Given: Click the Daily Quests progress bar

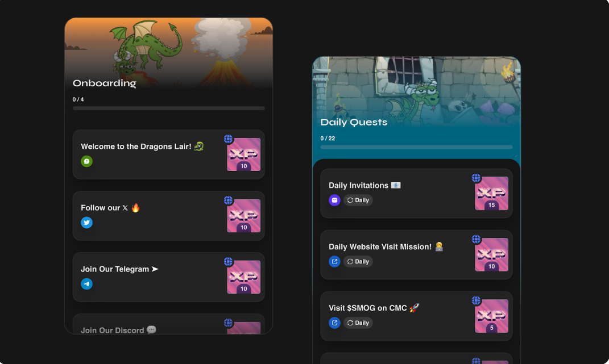Looking at the screenshot, I should tap(416, 147).
